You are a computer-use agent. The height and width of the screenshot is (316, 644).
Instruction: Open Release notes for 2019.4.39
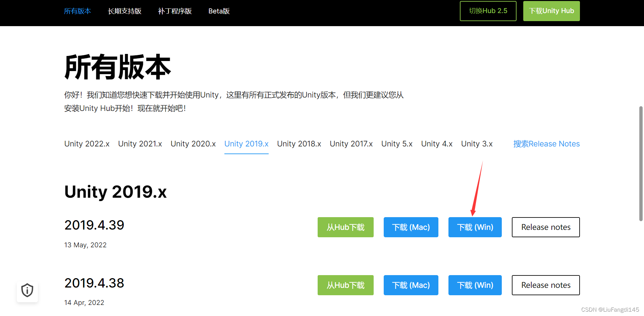pyautogui.click(x=546, y=227)
